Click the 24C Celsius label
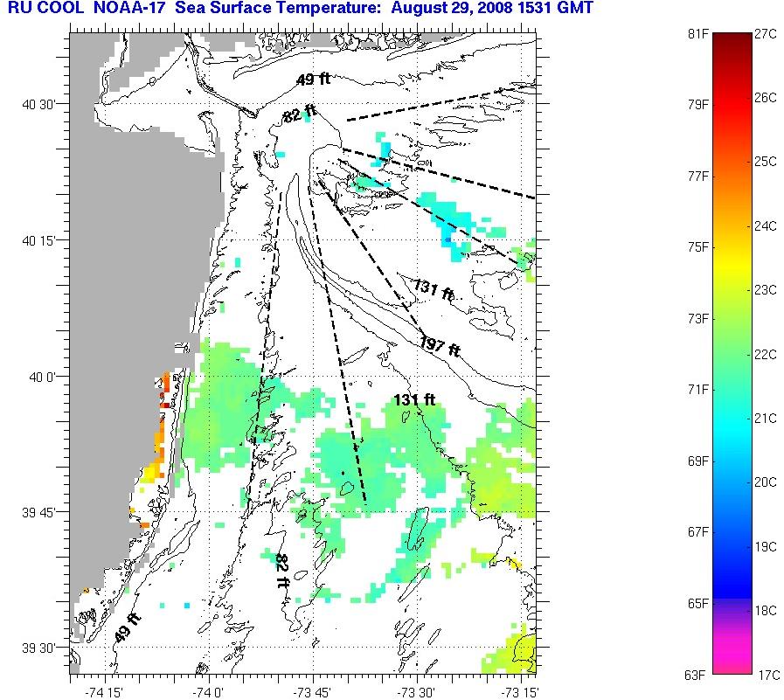The height and width of the screenshot is (700, 784). (766, 226)
